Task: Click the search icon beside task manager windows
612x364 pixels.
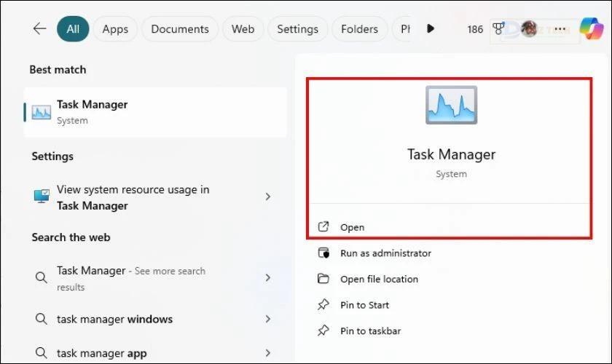Action: click(x=41, y=319)
